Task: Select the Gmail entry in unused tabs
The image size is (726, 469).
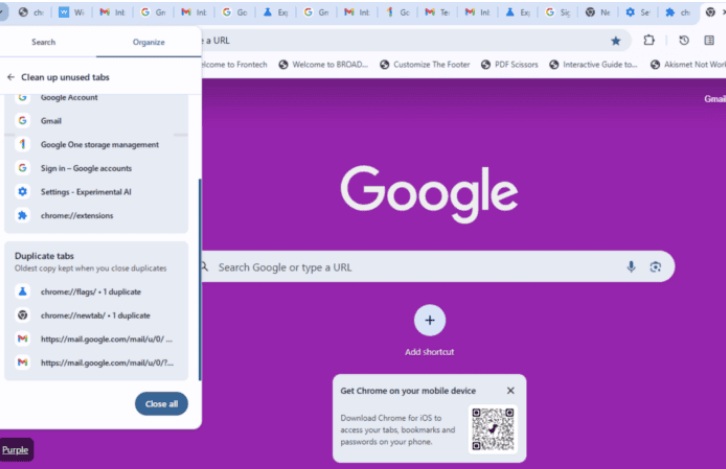Action: (x=96, y=121)
